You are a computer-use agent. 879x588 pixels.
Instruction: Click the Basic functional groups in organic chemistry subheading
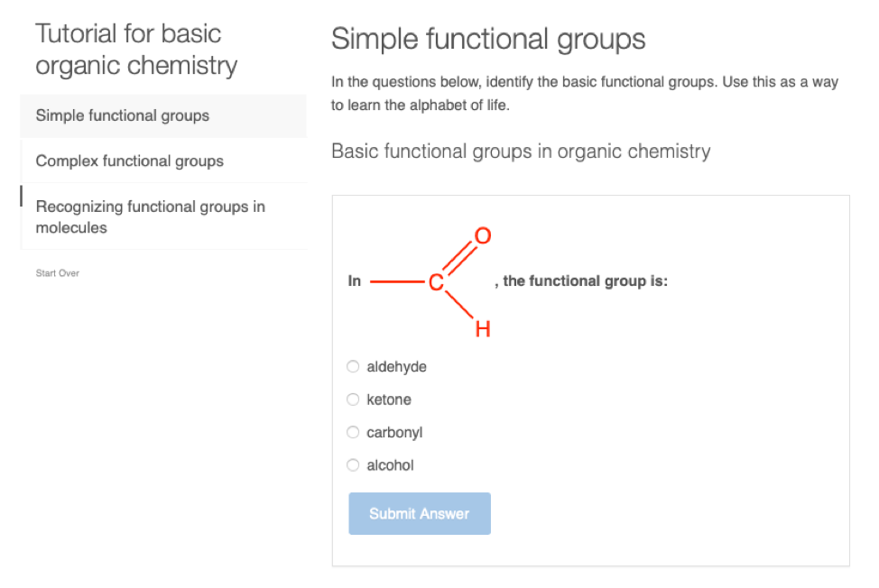(x=521, y=152)
